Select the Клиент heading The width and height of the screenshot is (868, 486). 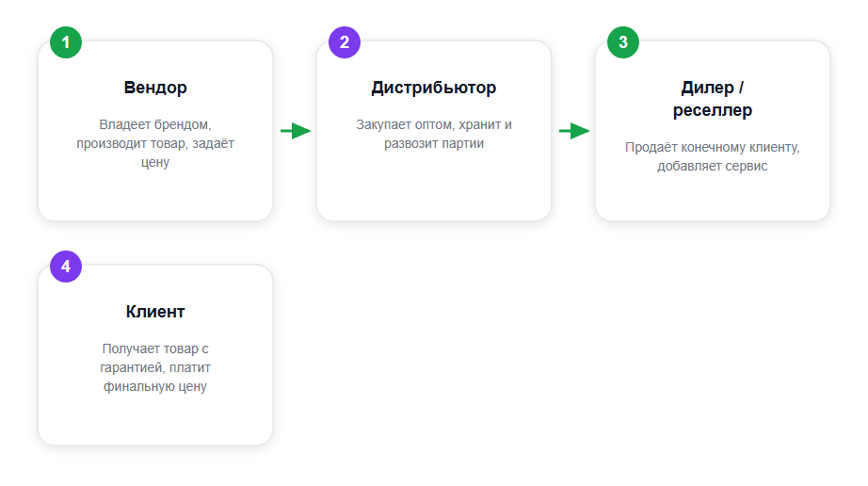click(x=155, y=312)
